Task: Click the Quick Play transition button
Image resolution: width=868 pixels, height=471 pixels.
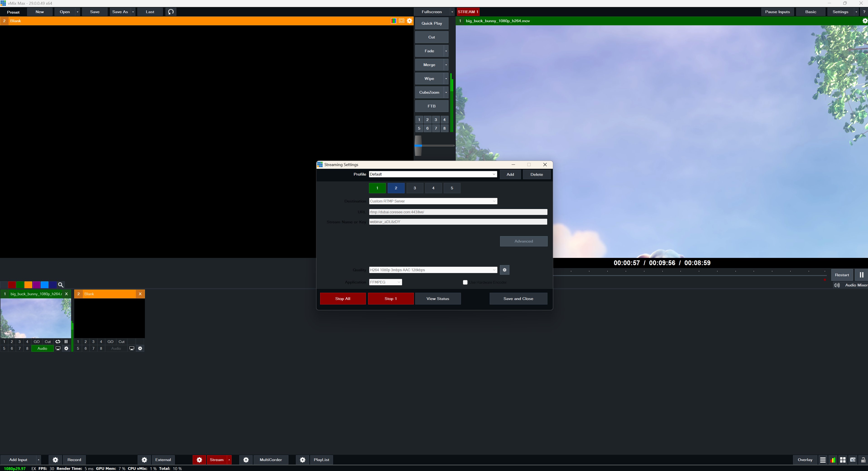Action: point(432,23)
